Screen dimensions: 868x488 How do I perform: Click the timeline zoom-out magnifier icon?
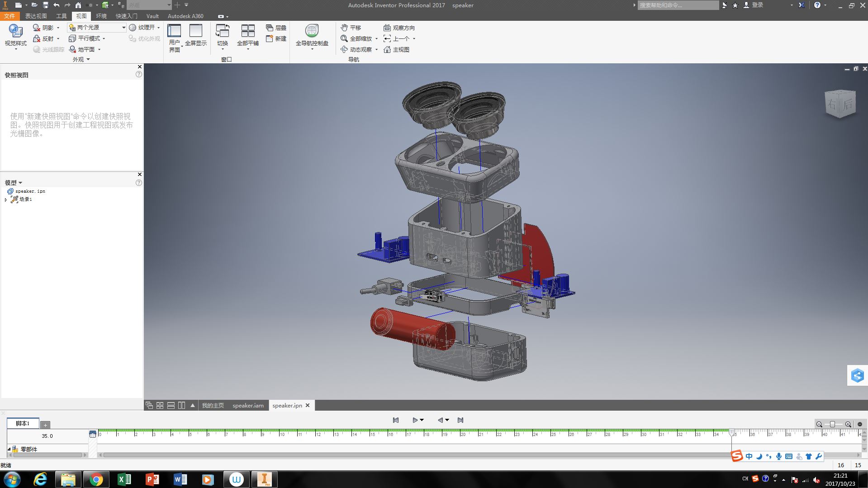click(819, 424)
